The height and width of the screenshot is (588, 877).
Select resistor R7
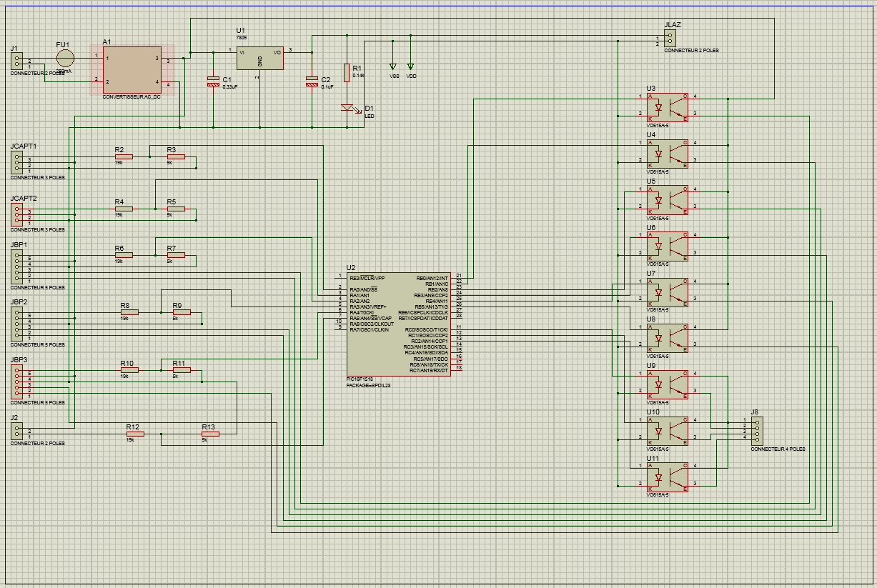click(176, 255)
